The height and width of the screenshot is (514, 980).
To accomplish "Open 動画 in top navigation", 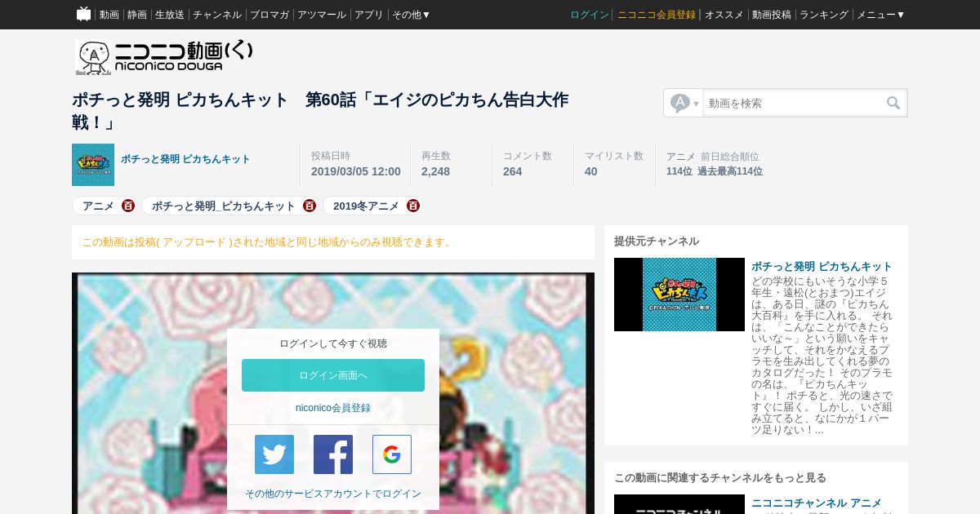I will click(x=109, y=15).
